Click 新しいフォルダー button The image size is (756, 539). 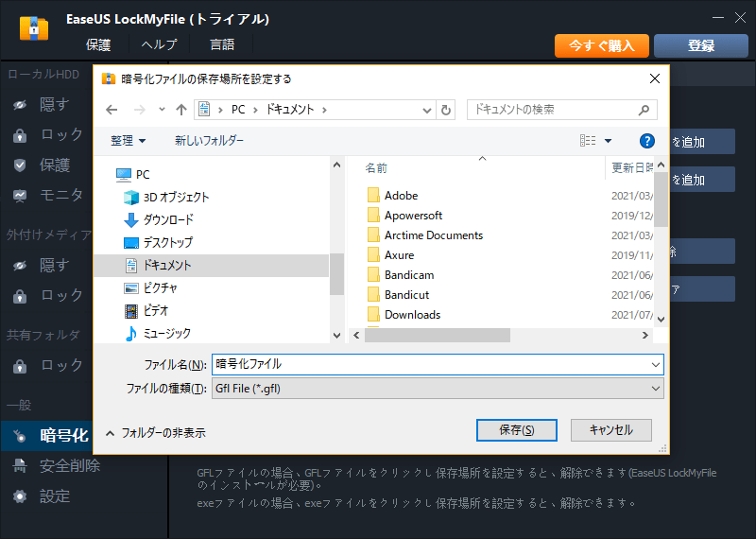209,141
